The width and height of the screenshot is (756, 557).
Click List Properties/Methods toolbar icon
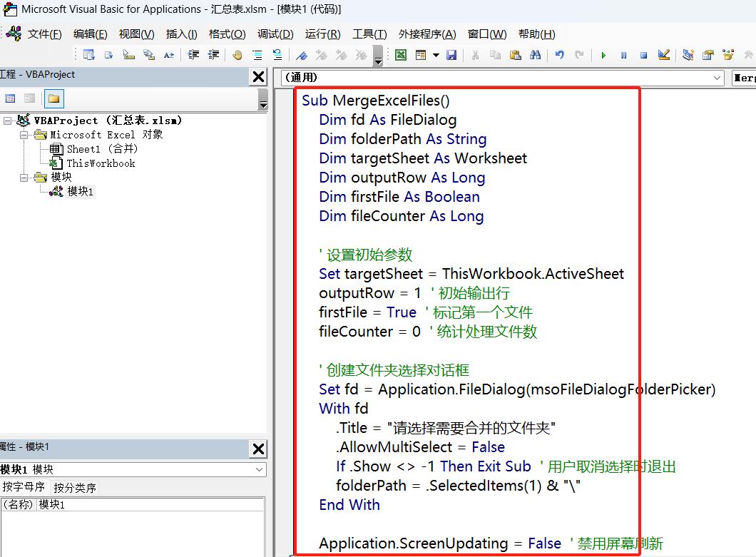[88, 55]
